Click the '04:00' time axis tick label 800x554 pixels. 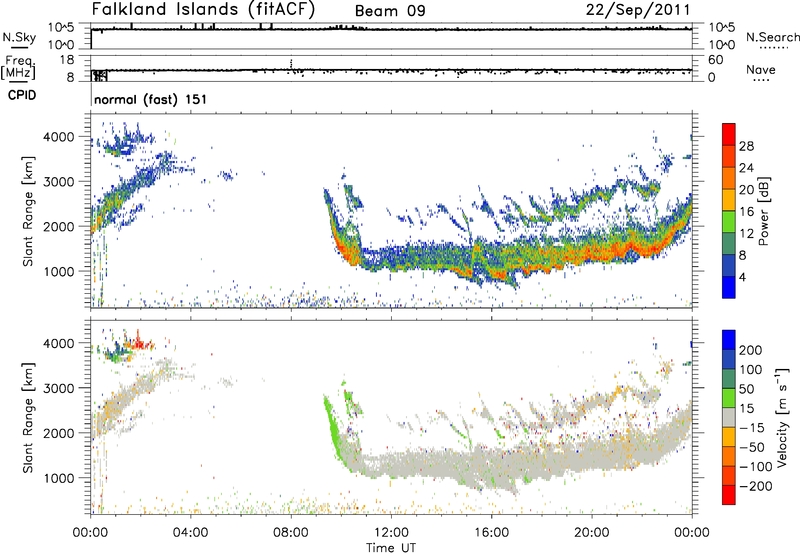pyautogui.click(x=190, y=533)
